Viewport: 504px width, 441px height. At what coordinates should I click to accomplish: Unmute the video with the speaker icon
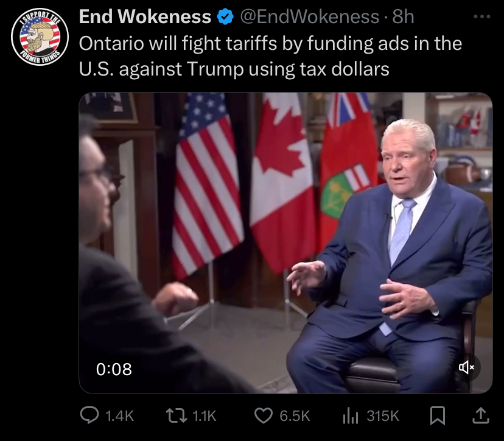tap(466, 367)
